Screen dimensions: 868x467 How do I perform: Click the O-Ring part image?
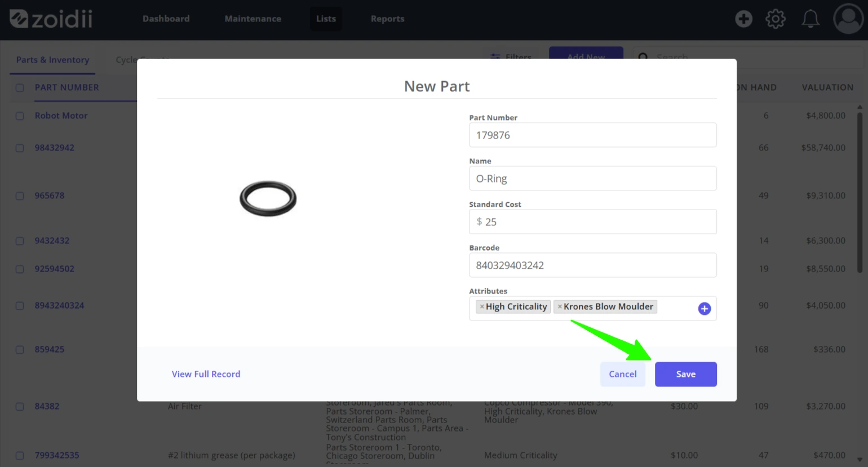pos(268,198)
